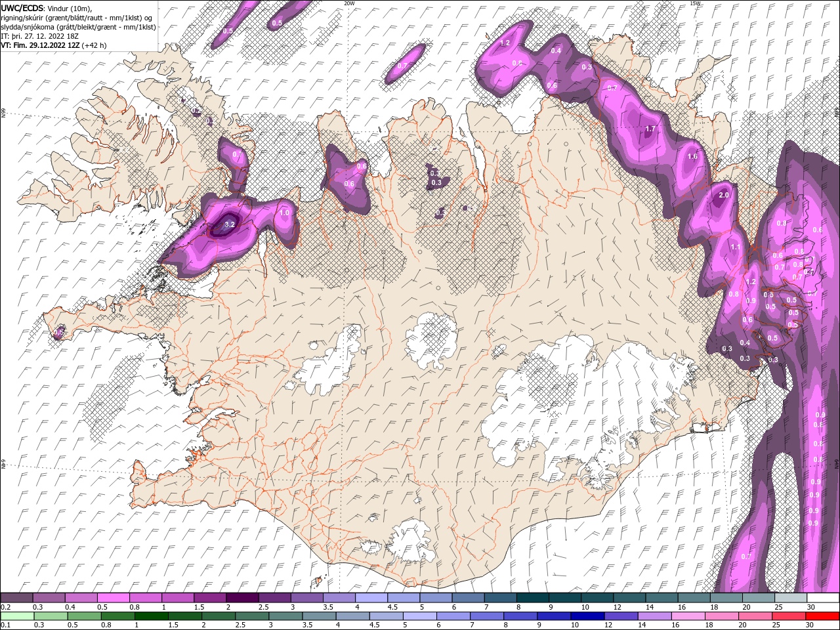Screen dimensions: 840x630
Task: Pick the top legend swatch between 20 and 25
Action: pos(758,597)
